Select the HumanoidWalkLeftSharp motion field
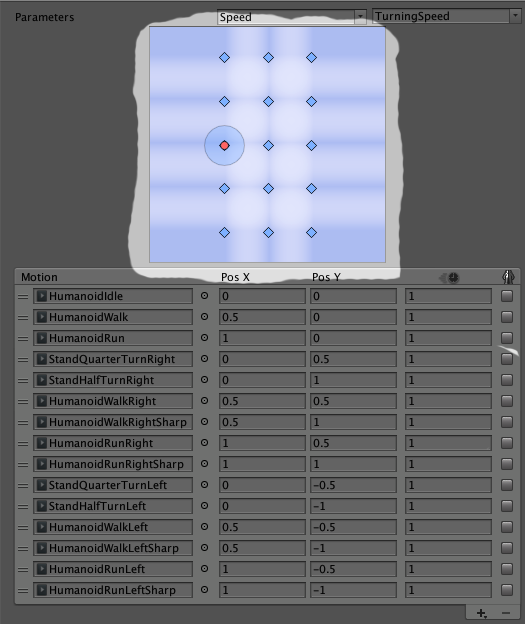This screenshot has height=624, width=525. (x=113, y=548)
